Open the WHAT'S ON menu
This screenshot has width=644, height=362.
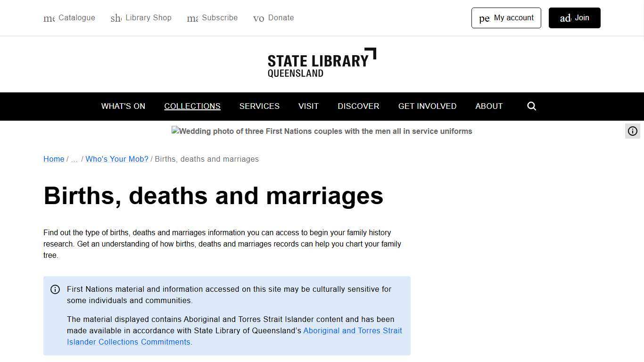point(123,106)
